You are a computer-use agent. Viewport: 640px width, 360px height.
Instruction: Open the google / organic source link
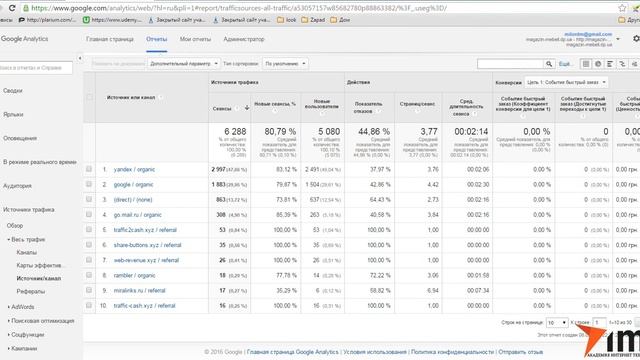coord(133,184)
